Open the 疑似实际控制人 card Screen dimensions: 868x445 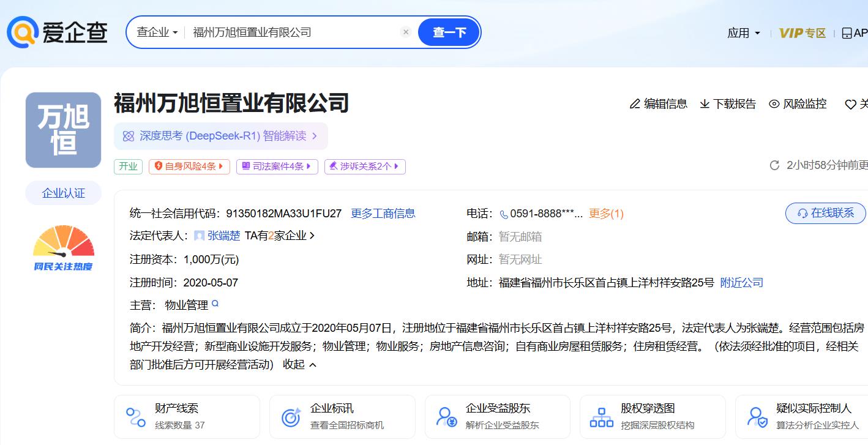802,417
